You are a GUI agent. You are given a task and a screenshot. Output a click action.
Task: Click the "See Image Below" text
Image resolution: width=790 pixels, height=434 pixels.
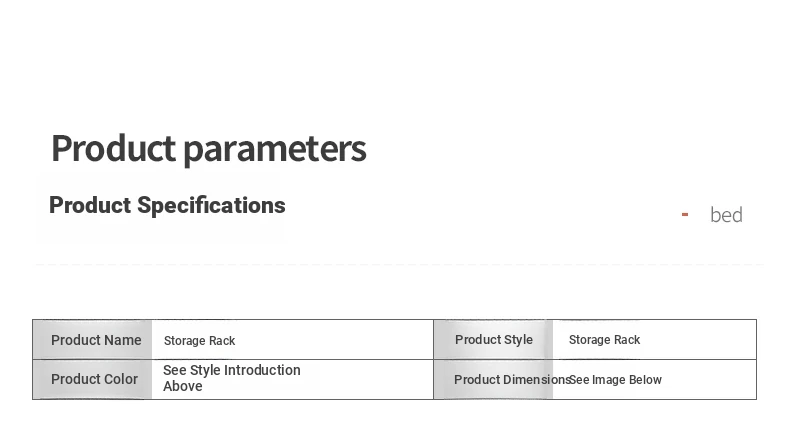click(615, 380)
